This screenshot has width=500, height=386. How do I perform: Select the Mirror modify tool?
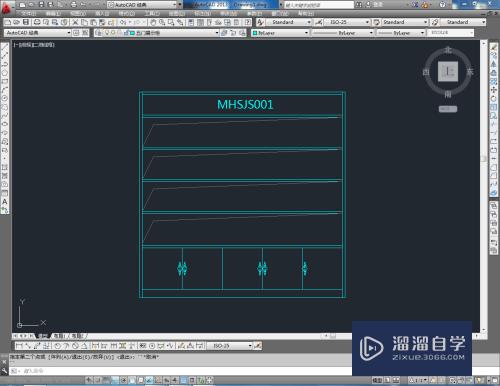(x=494, y=64)
